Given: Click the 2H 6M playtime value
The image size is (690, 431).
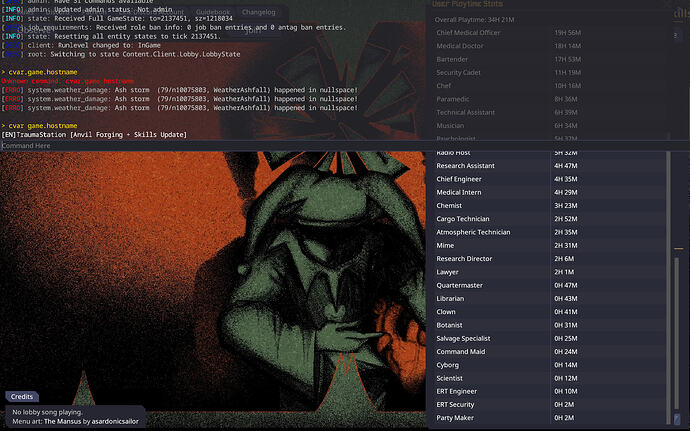Looking at the screenshot, I should click(564, 258).
